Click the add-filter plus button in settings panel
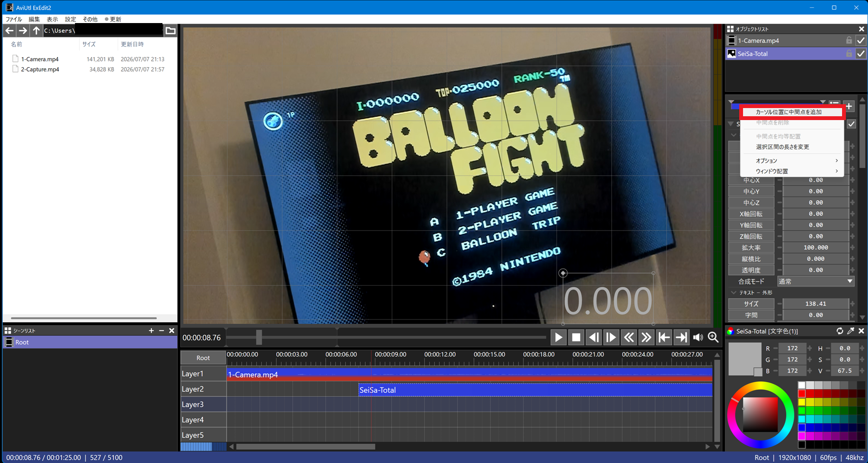868x463 pixels. pyautogui.click(x=849, y=106)
